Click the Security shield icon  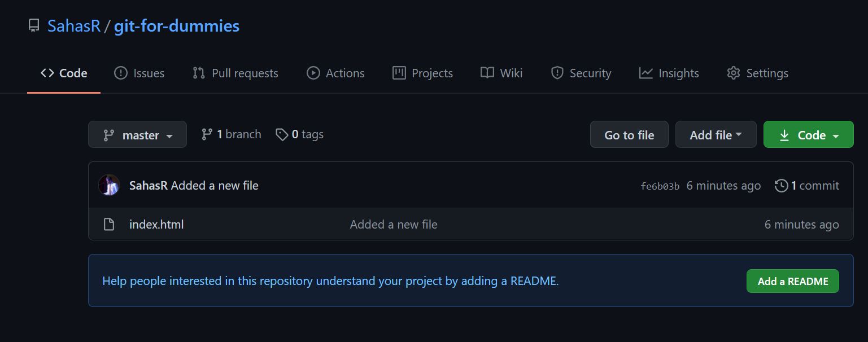coord(557,73)
